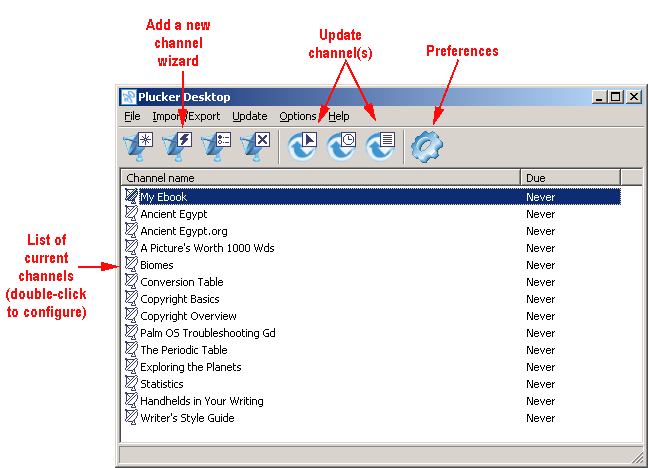Screen dimensions: 648x468
Task: Sort by the Channel name column header
Action: click(x=321, y=178)
